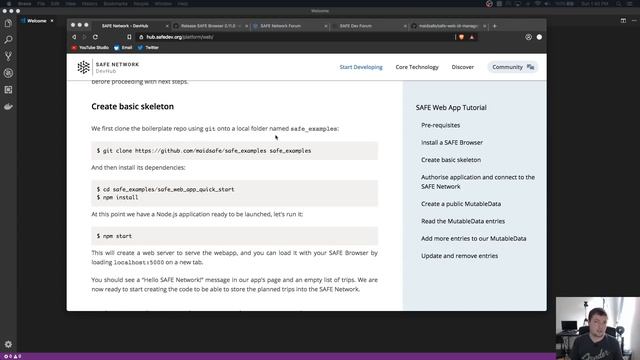Open Start Developing nav link
Viewport: 640px width, 360px height.
click(x=361, y=67)
